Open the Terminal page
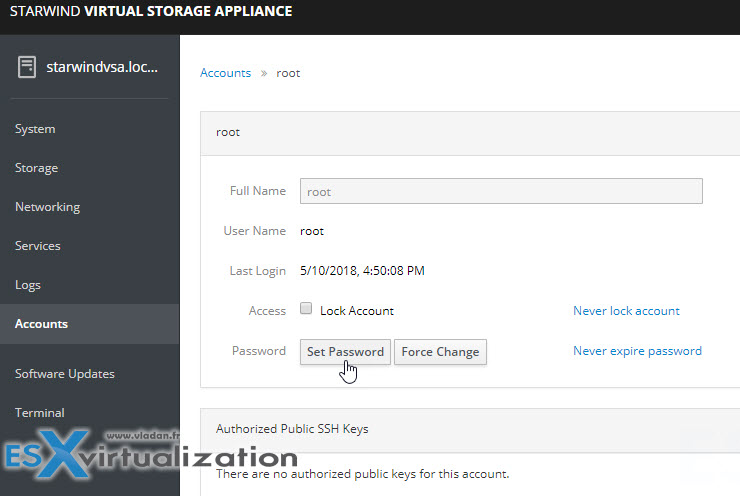Screen dimensions: 740x496 click(40, 413)
